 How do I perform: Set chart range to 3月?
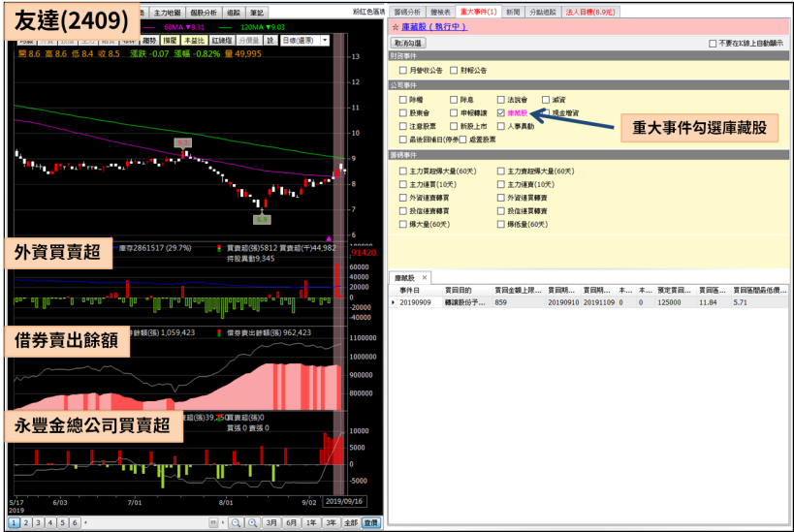[x=270, y=522]
